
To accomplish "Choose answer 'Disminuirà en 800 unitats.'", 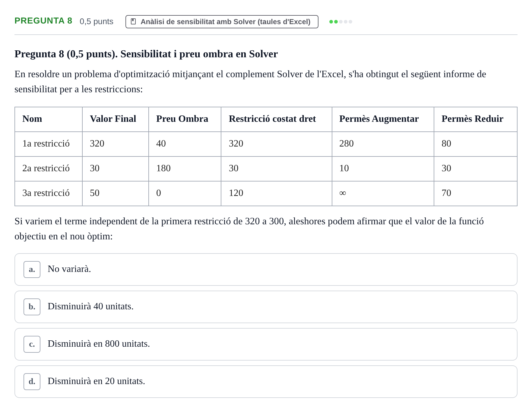I will (x=266, y=344).
